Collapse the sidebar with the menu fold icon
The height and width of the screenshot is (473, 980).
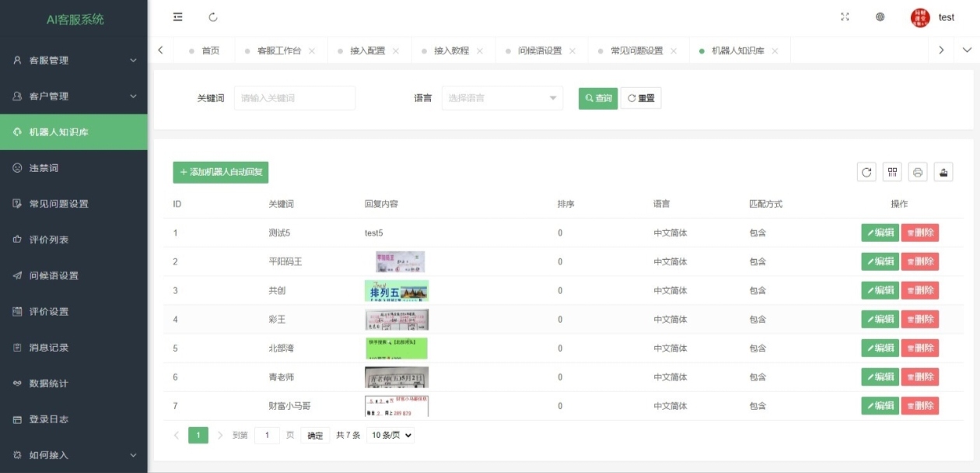coord(178,17)
